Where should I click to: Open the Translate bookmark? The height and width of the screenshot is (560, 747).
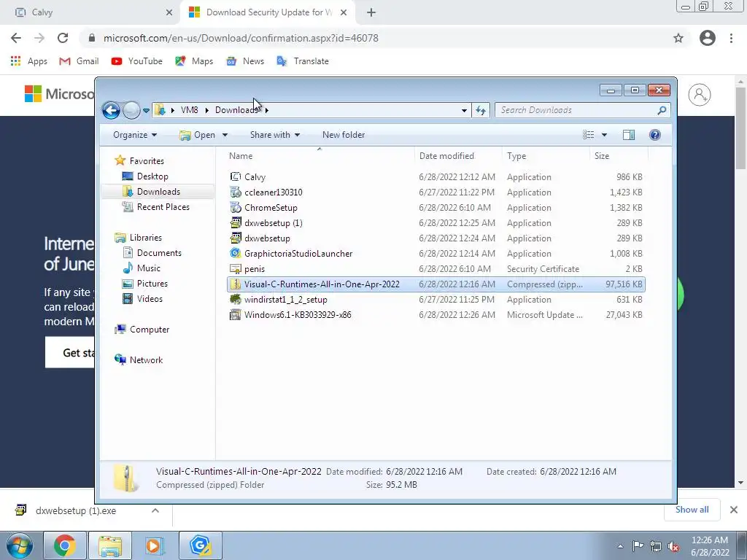pyautogui.click(x=303, y=61)
